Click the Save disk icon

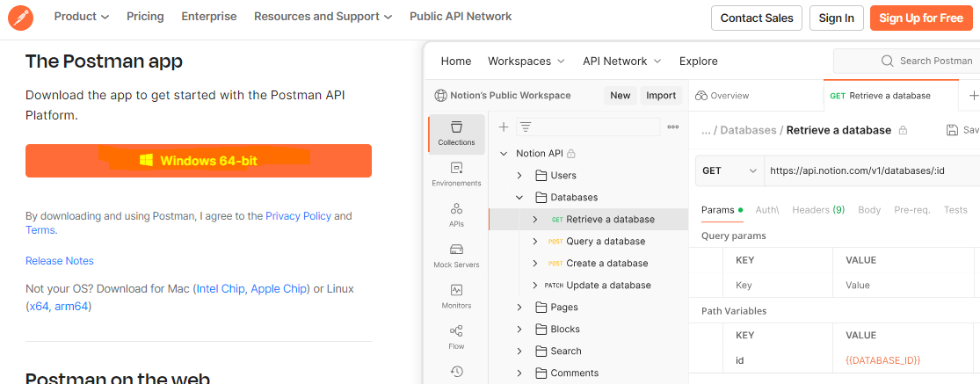click(x=953, y=130)
